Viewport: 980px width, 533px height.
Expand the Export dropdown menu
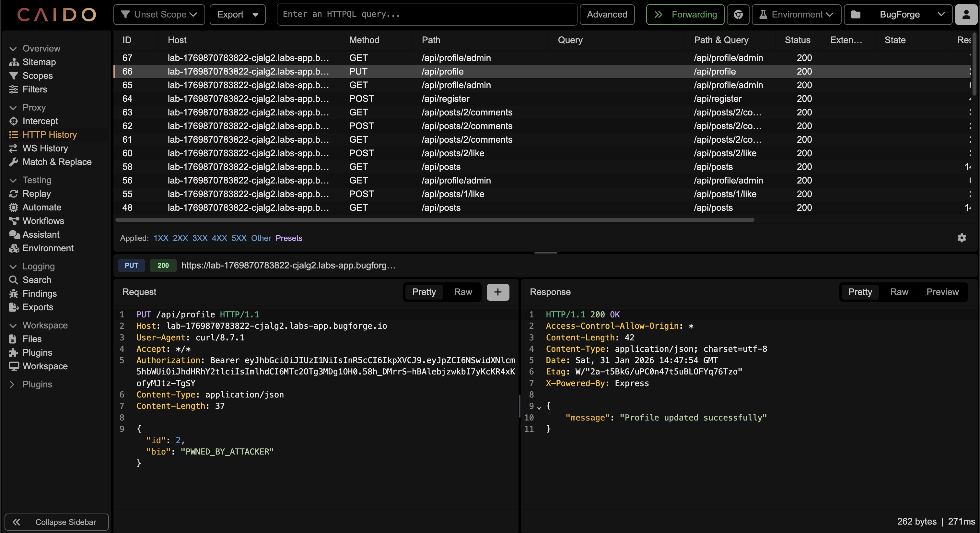tap(238, 15)
